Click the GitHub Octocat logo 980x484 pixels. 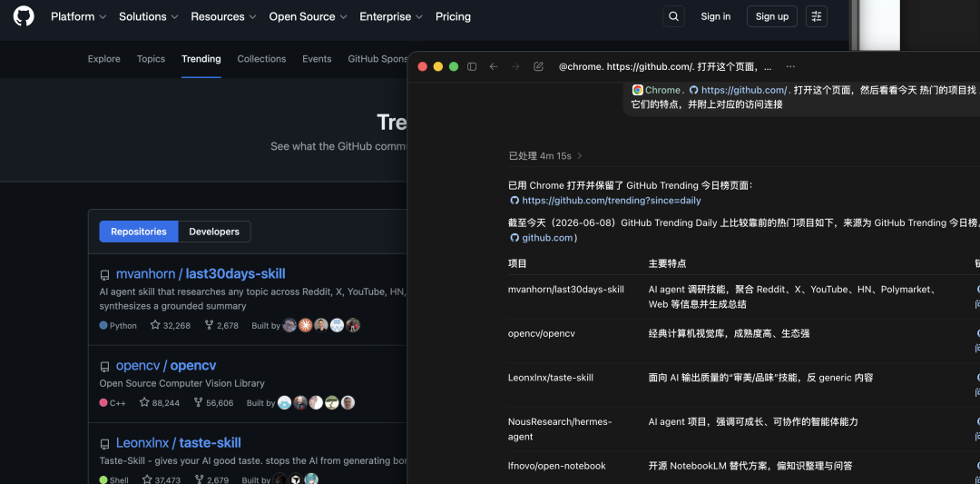pos(24,16)
